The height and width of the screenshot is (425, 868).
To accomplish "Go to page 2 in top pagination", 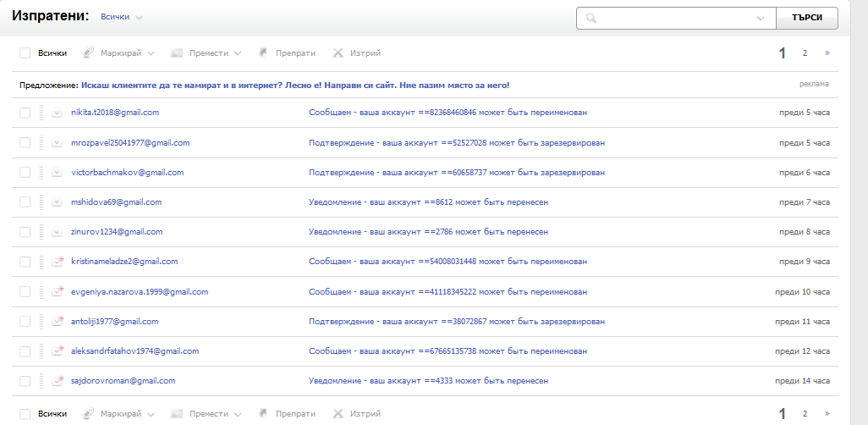I will coord(805,53).
